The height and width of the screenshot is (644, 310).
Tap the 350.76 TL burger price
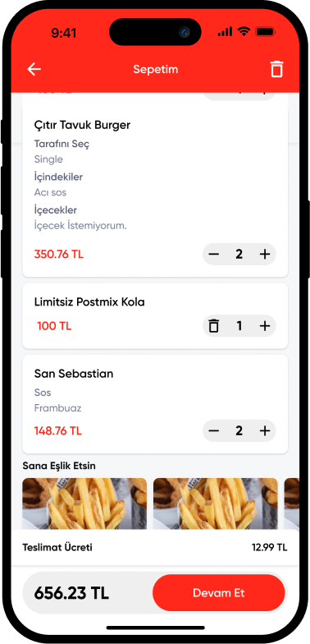(59, 255)
